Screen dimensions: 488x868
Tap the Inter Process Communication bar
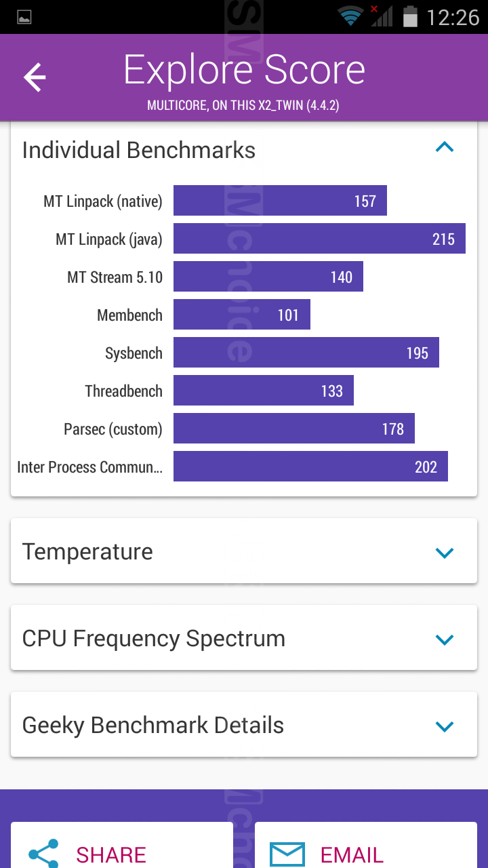pos(310,467)
